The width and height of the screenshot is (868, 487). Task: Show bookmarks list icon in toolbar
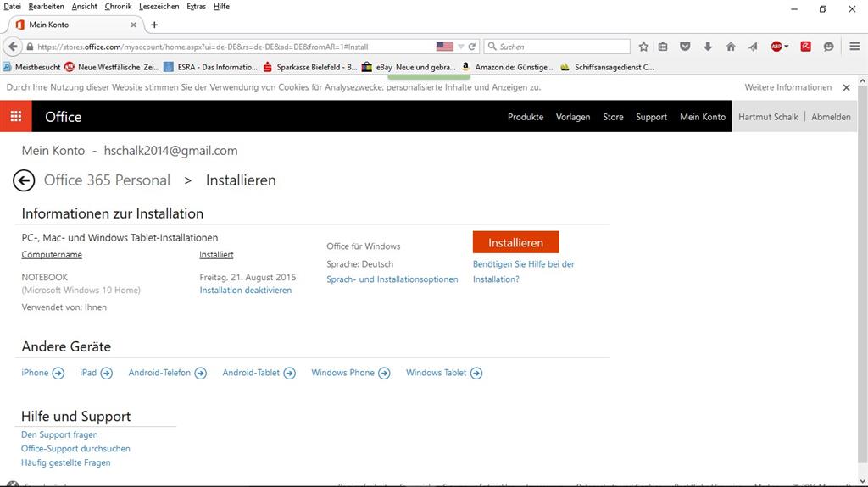(x=663, y=47)
